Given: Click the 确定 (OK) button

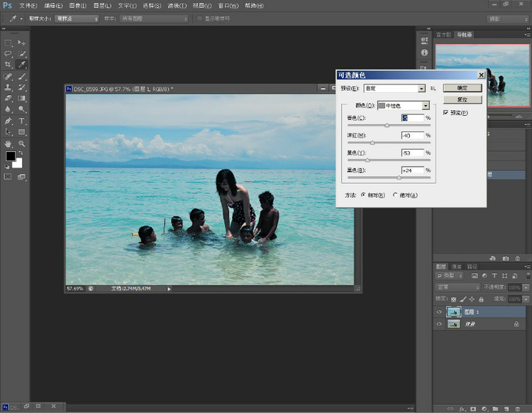Looking at the screenshot, I should coord(462,88).
